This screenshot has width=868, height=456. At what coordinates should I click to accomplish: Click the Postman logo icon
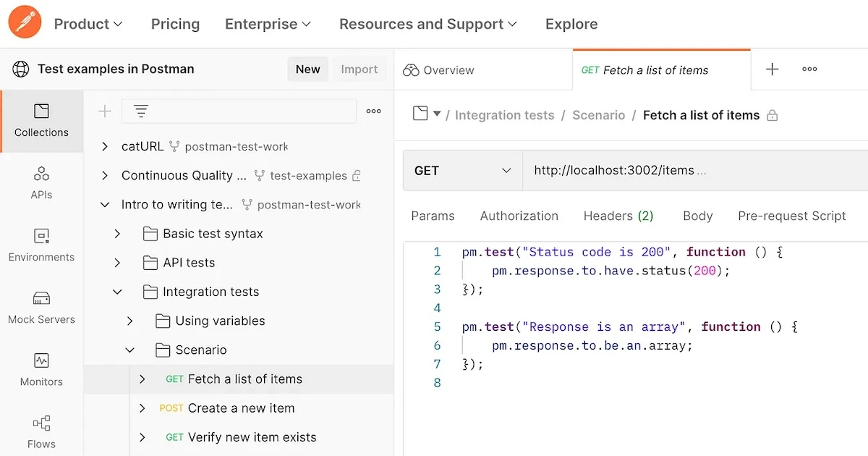pyautogui.click(x=25, y=22)
